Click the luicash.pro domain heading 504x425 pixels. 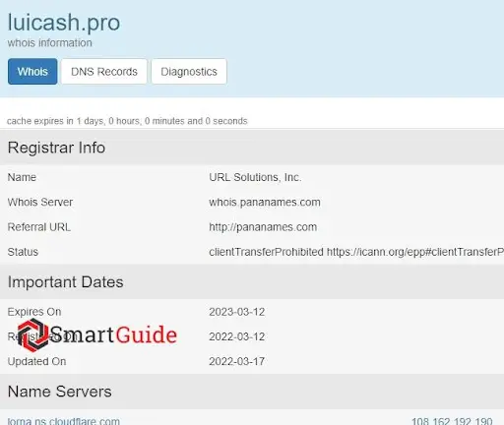(64, 23)
